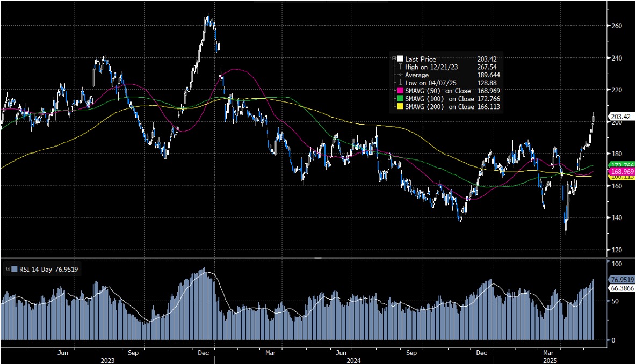
Task: Select the 2023 label on the time axis
Action: click(107, 360)
